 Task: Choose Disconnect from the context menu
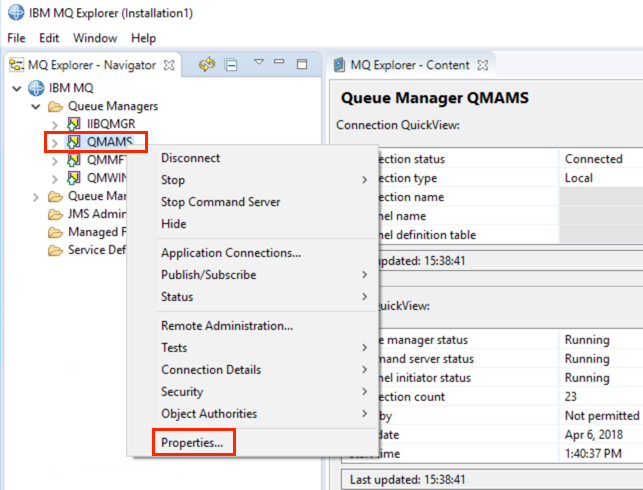tap(190, 158)
